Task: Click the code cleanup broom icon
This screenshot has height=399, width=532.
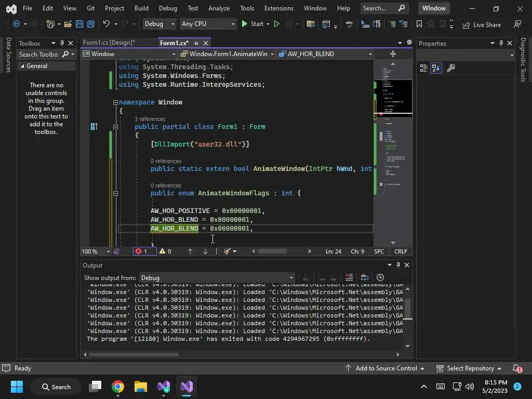Action: (x=227, y=251)
